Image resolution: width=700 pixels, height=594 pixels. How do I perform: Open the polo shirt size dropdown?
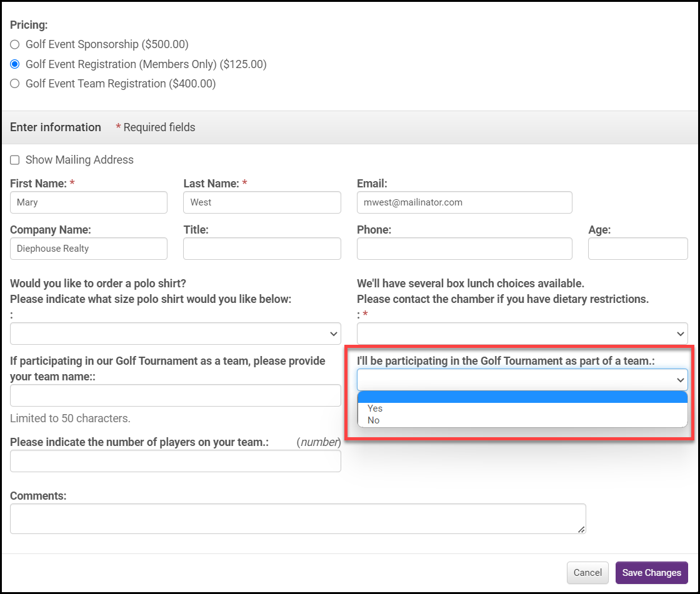tap(176, 334)
